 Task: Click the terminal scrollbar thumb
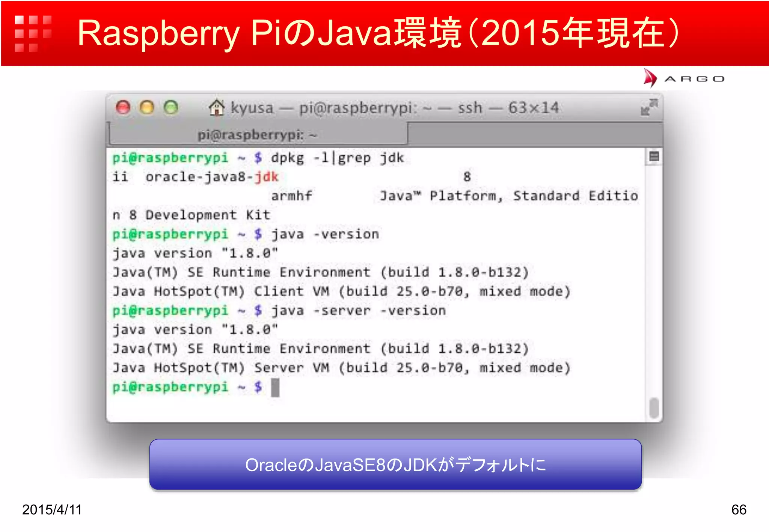654,408
